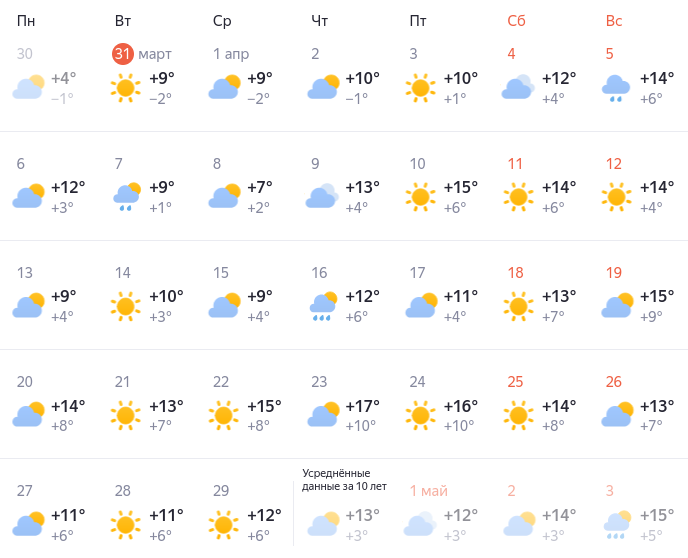Click the Сб weekday column header

516,21
